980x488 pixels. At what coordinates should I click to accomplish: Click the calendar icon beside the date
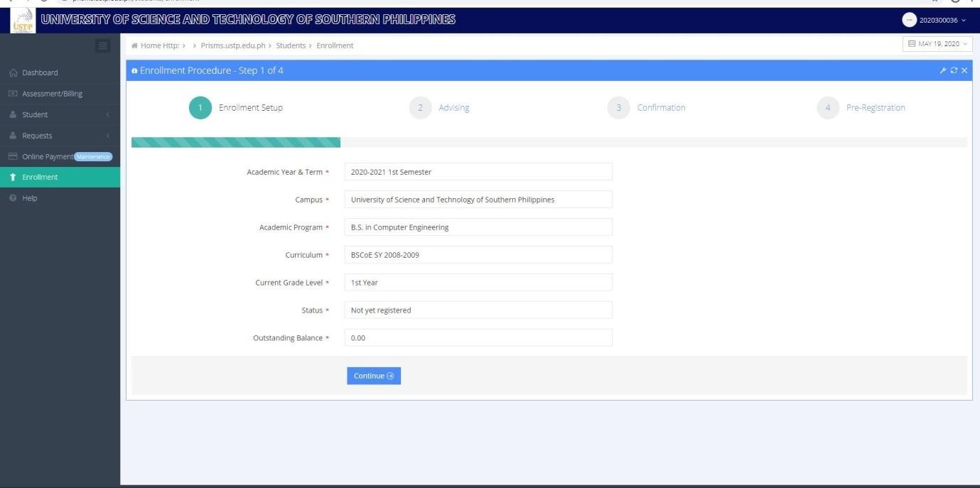point(912,44)
